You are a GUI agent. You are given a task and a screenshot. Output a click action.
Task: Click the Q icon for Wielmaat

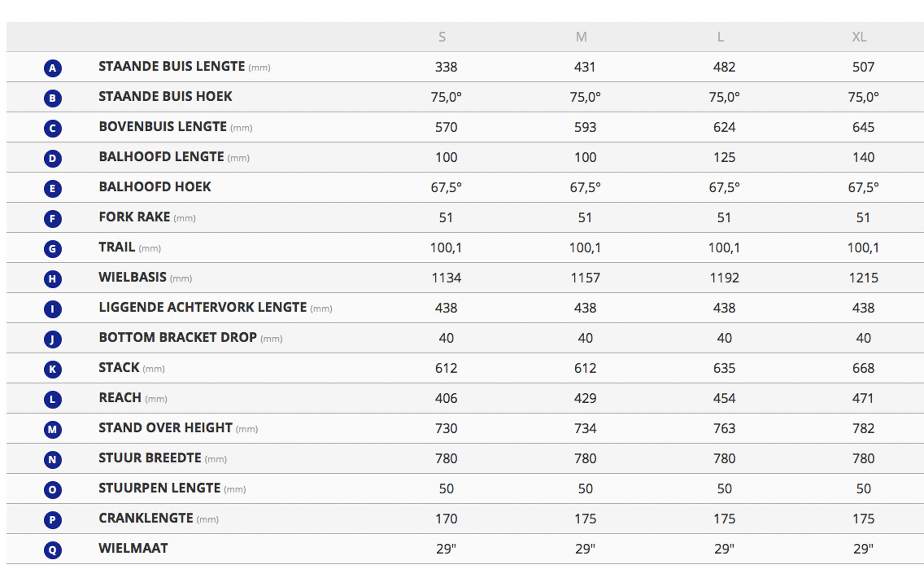click(x=52, y=550)
